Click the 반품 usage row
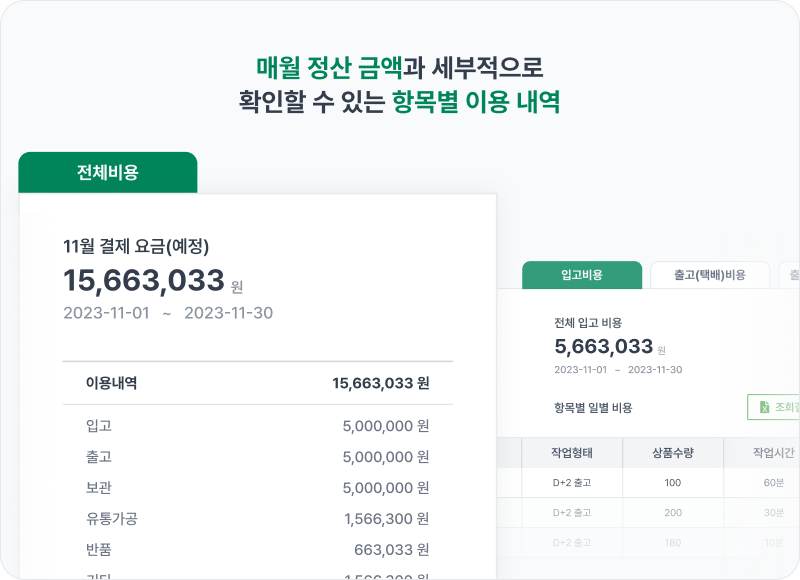The height and width of the screenshot is (580, 800). pyautogui.click(x=257, y=550)
